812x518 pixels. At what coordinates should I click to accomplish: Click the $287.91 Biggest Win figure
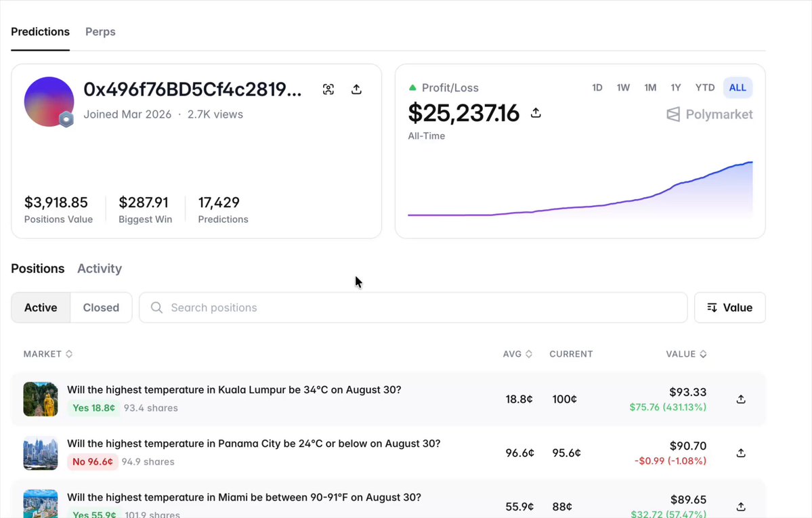144,202
